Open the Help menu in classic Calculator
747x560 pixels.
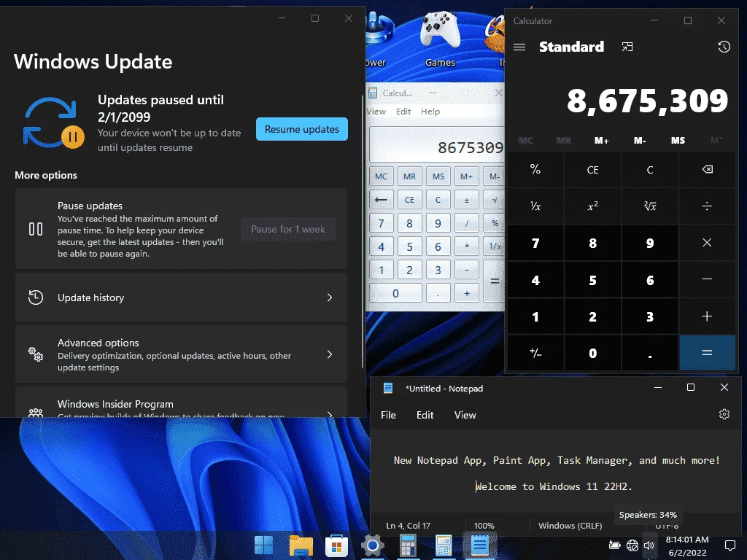(x=430, y=112)
